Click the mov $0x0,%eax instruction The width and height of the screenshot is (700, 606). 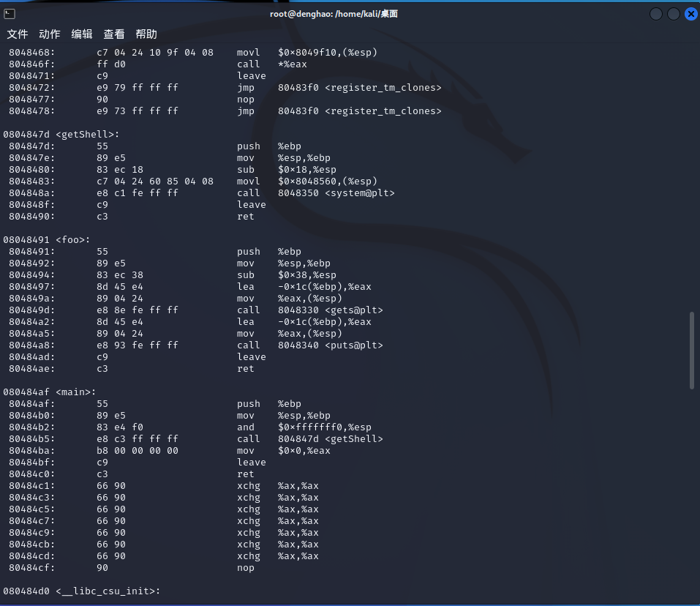click(284, 451)
